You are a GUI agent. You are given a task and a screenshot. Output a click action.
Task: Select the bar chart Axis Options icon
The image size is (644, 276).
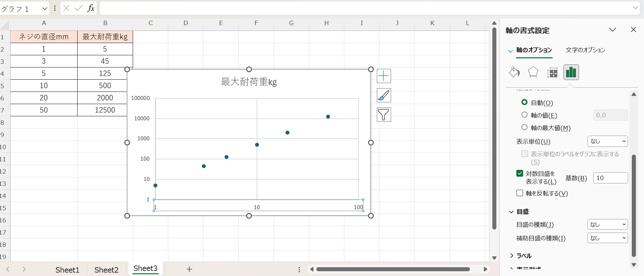coord(571,72)
